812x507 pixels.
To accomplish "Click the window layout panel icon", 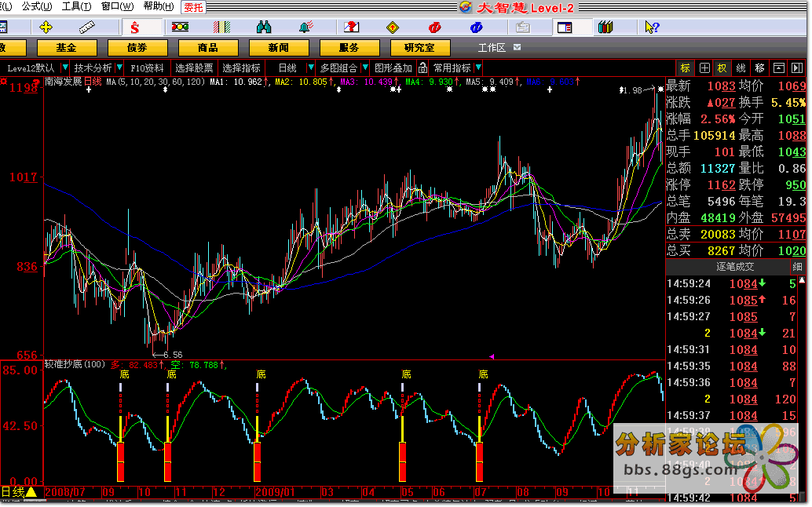I will [x=565, y=27].
